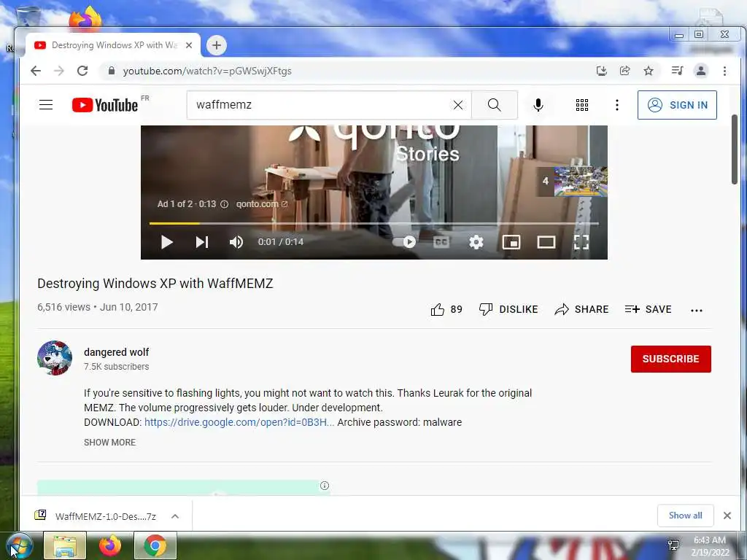The image size is (747, 560).
Task: Clear the search text with the X
Action: (x=458, y=105)
